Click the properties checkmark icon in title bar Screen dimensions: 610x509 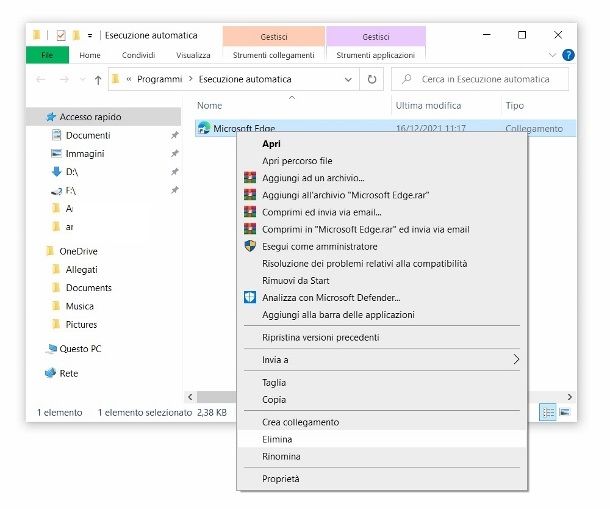pos(61,35)
